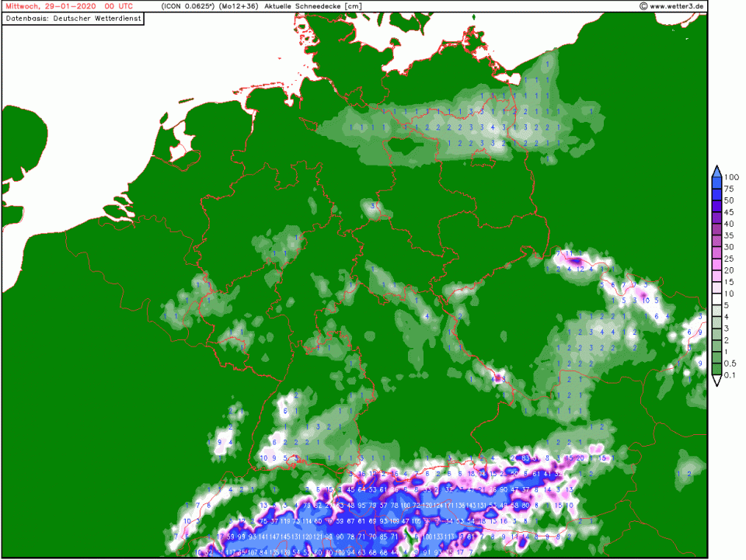Screen dimensions: 746x560
Task: Select the green 0.5 cm legend swatch
Action: click(716, 358)
